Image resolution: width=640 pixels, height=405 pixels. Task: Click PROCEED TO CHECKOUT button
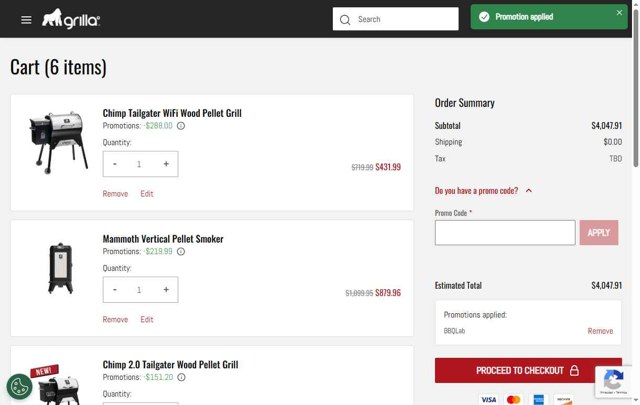[528, 371]
